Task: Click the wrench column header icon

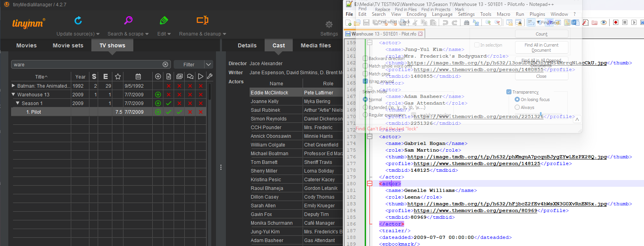Action: pos(210,77)
